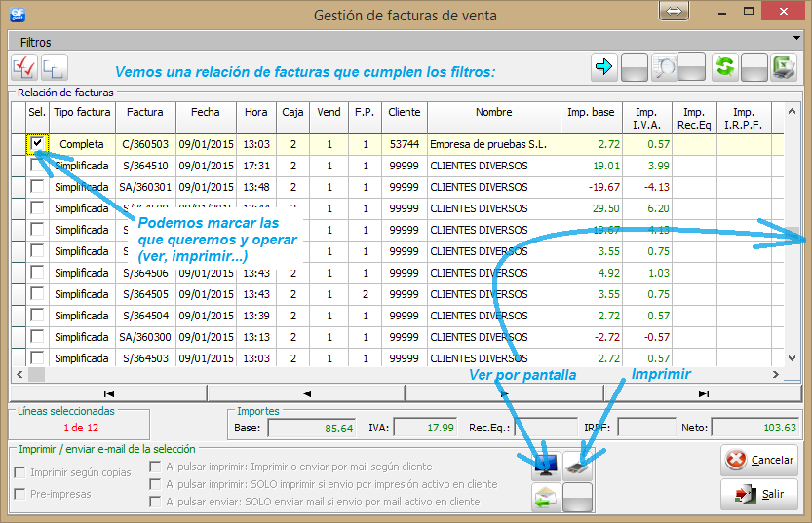Click the QF app icon in title bar
The image size is (812, 523).
click(18, 14)
